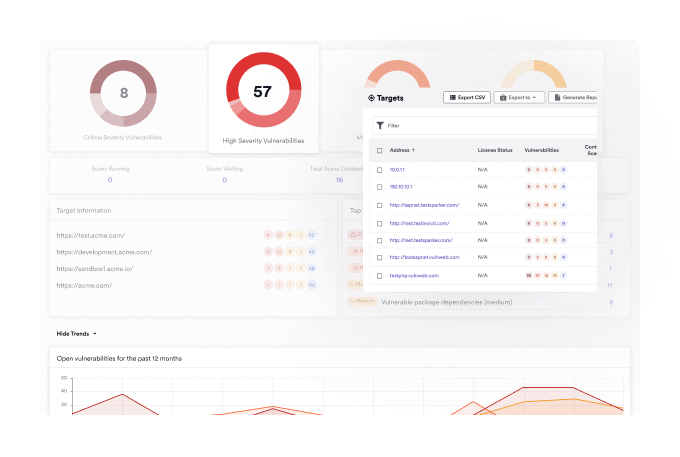
Task: Check the box for target 10.0.1.1
Action: (379, 171)
